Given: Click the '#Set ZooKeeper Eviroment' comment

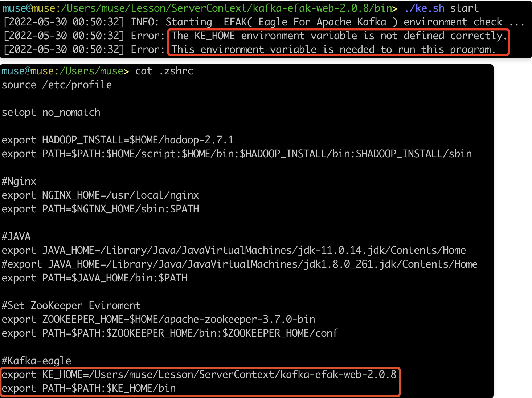Looking at the screenshot, I should 71,305.
